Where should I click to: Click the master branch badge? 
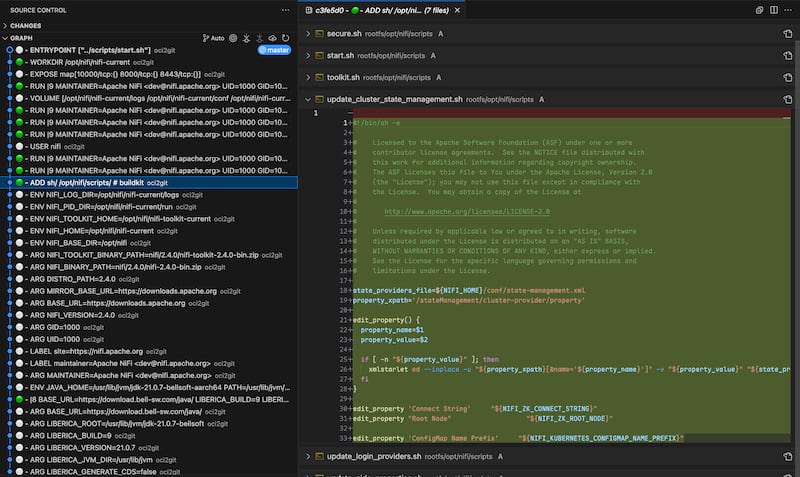pyautogui.click(x=274, y=50)
